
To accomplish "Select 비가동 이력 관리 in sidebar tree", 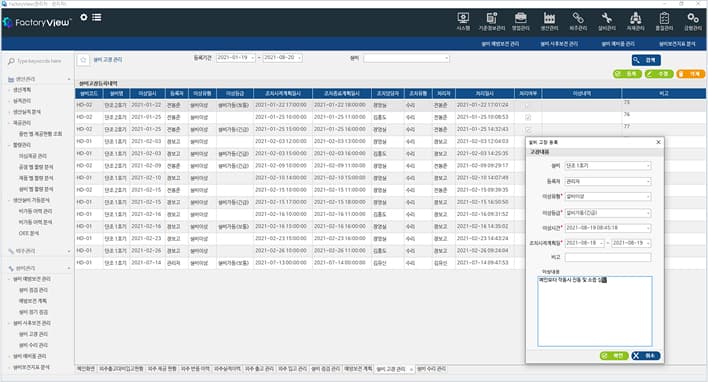I will [x=35, y=211].
